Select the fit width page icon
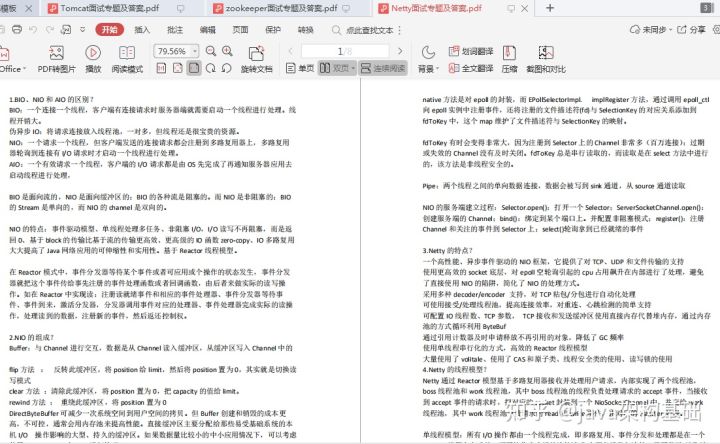Viewport: 720px width, 444px height. pyautogui.click(x=178, y=68)
